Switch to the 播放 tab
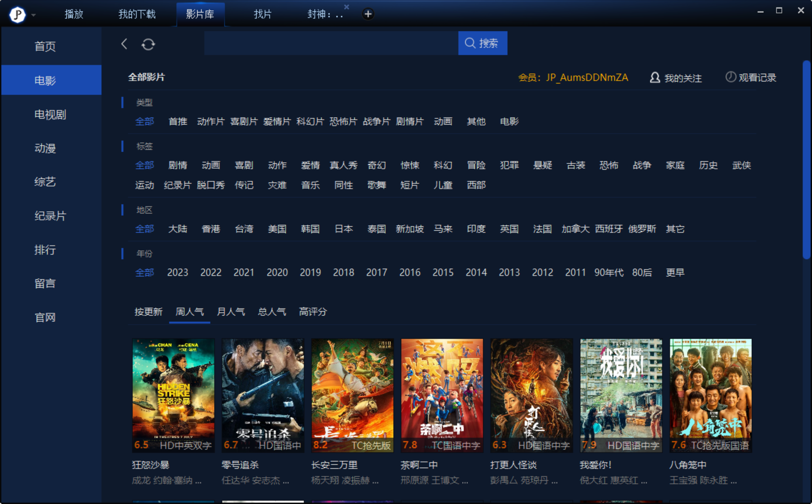Viewport: 812px width, 504px height. pos(74,14)
